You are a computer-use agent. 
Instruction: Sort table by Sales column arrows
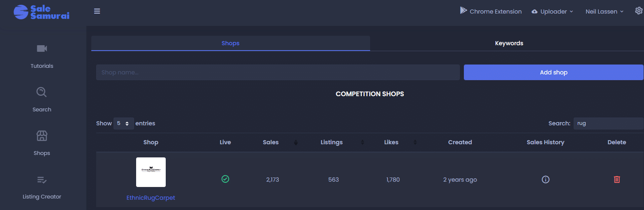click(296, 143)
